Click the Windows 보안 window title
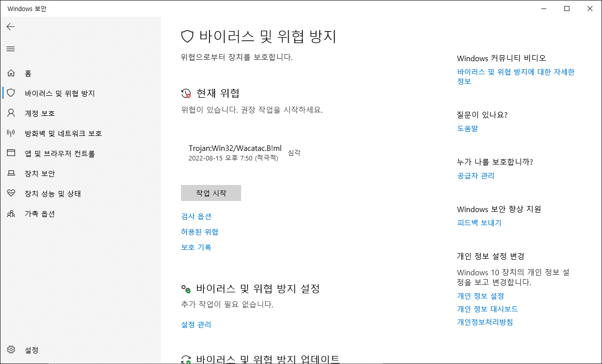 (x=27, y=9)
